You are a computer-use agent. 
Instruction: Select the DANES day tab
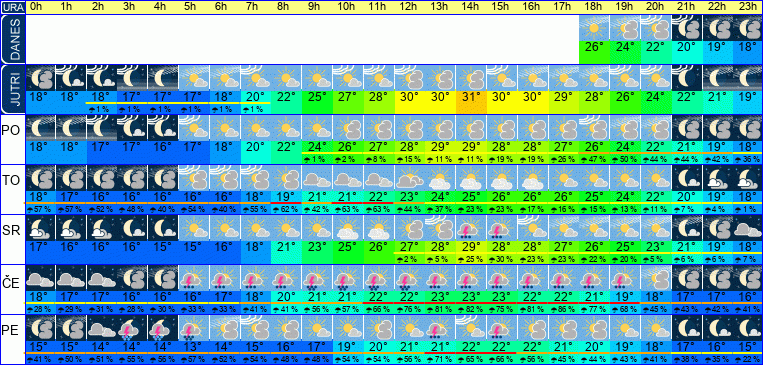point(12,39)
